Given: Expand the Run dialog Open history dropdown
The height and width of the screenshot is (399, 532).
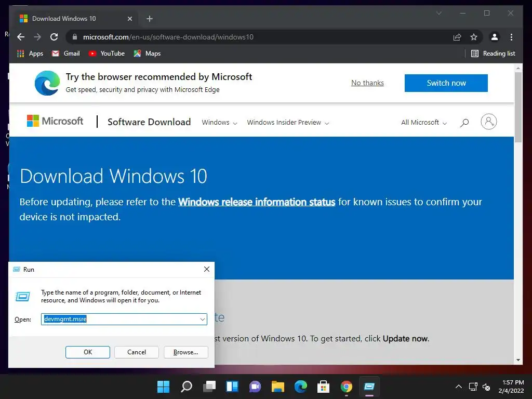Looking at the screenshot, I should pyautogui.click(x=203, y=320).
